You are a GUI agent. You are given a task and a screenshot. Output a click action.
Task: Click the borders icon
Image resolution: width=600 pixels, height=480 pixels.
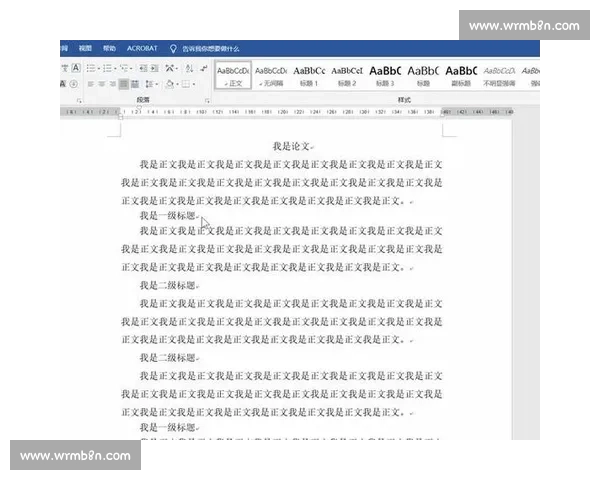(186, 84)
